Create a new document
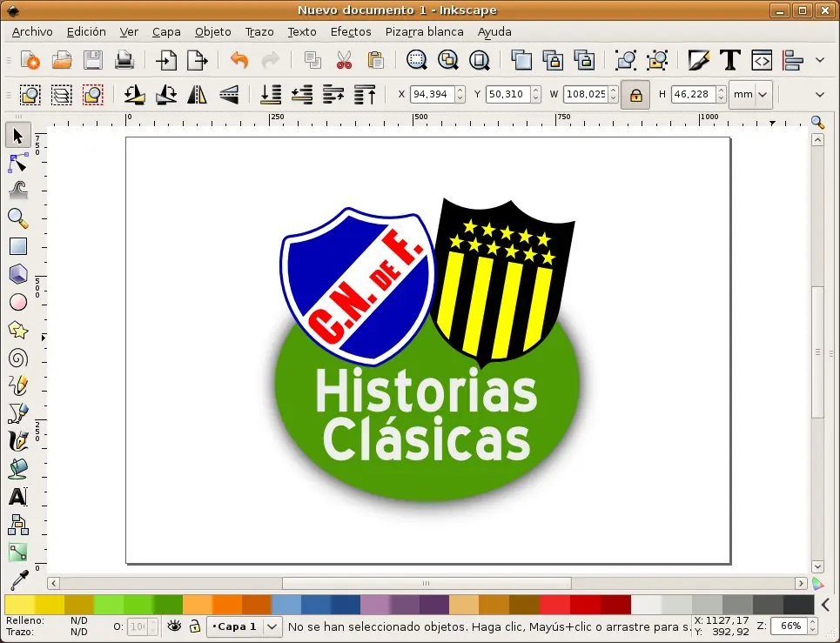Screen dimensions: 840x643 [30, 60]
